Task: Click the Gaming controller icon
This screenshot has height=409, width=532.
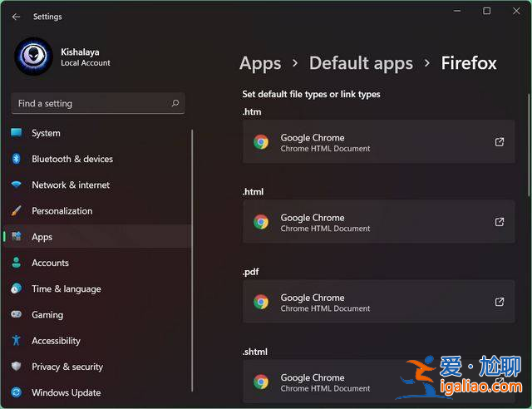Action: pos(17,314)
